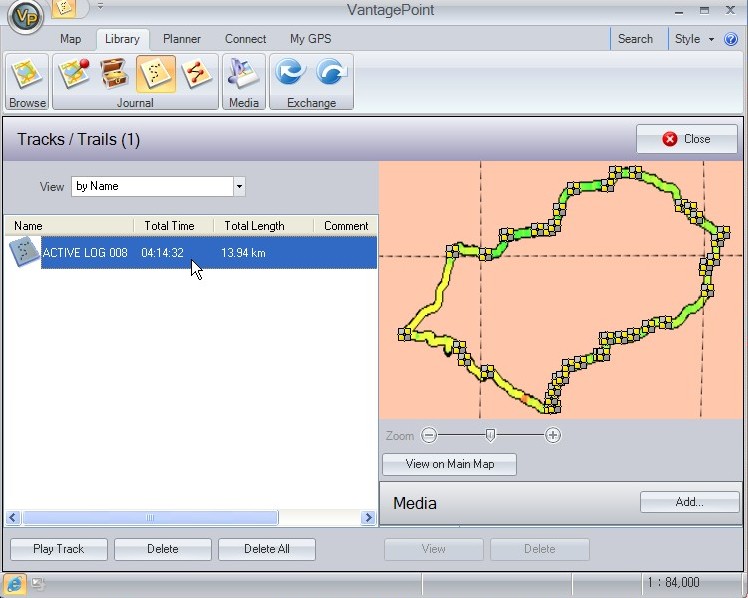The width and height of the screenshot is (748, 598).
Task: Minimize the VantagePoint window
Action: (679, 11)
